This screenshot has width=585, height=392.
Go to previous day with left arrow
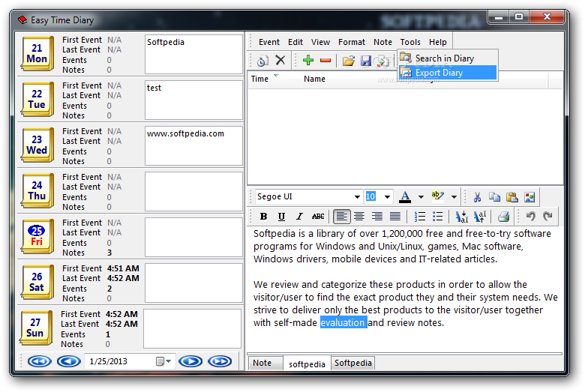point(69,361)
